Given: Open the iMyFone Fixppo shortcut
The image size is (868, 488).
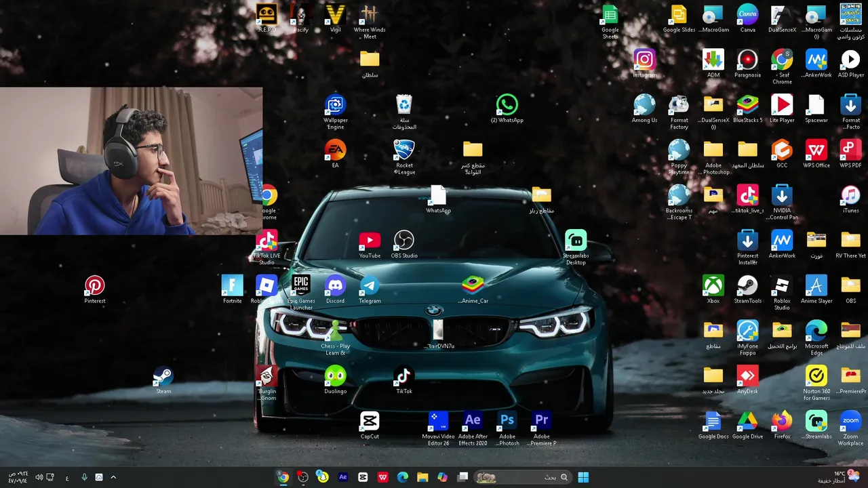Looking at the screenshot, I should click(747, 338).
